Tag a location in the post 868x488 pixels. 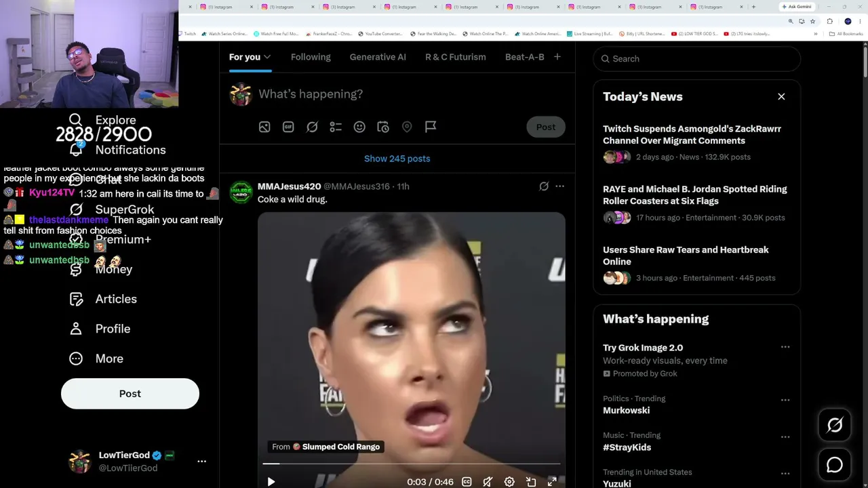[x=407, y=127]
